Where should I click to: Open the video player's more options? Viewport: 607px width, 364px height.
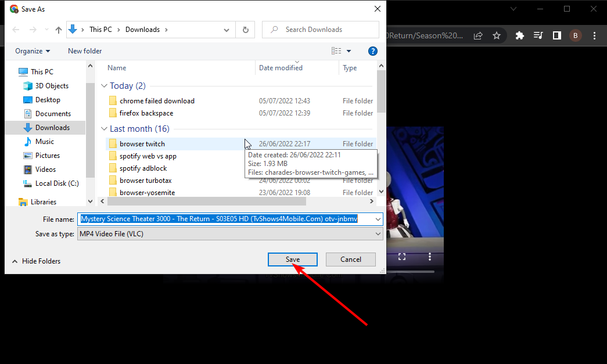coord(430,257)
